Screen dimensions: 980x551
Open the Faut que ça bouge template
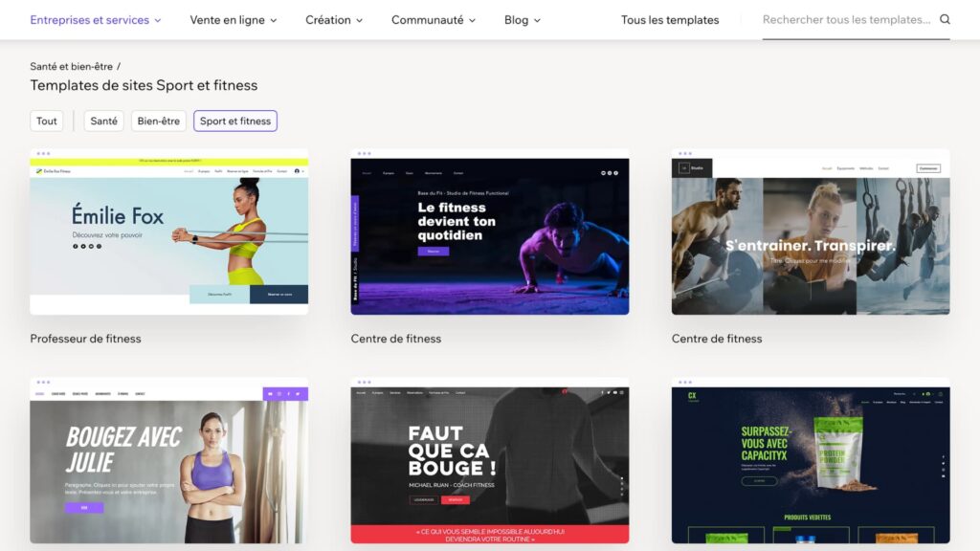(489, 460)
